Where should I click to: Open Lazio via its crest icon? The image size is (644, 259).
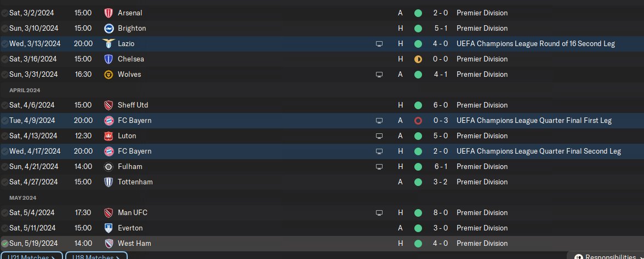coord(109,43)
